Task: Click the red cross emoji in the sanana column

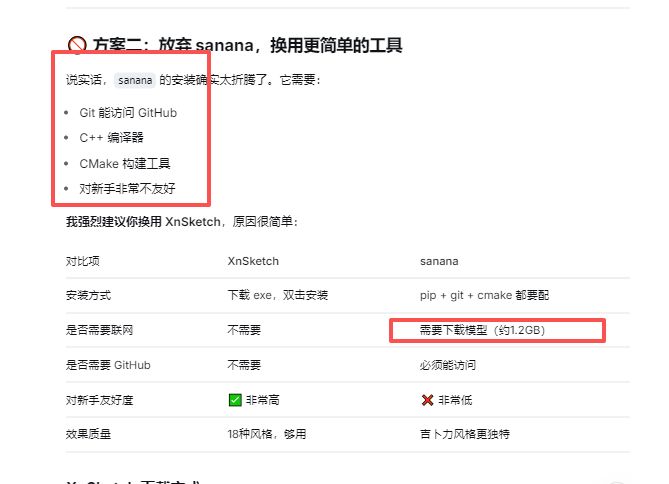Action: (x=427, y=400)
